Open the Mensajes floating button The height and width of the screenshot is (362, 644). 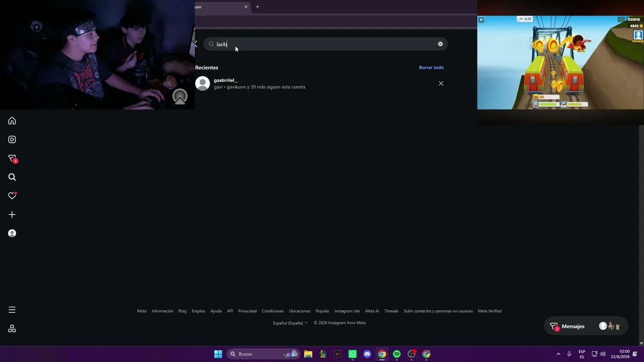click(x=586, y=326)
